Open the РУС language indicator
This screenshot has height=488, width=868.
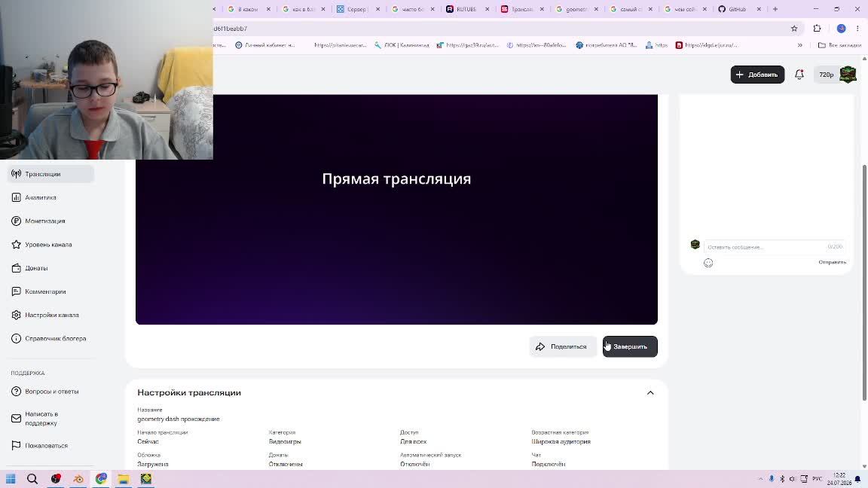tap(817, 479)
